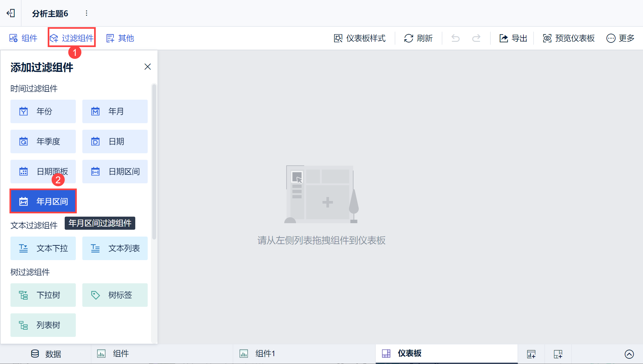
Task: Click the undo arrow icon
Action: point(455,38)
